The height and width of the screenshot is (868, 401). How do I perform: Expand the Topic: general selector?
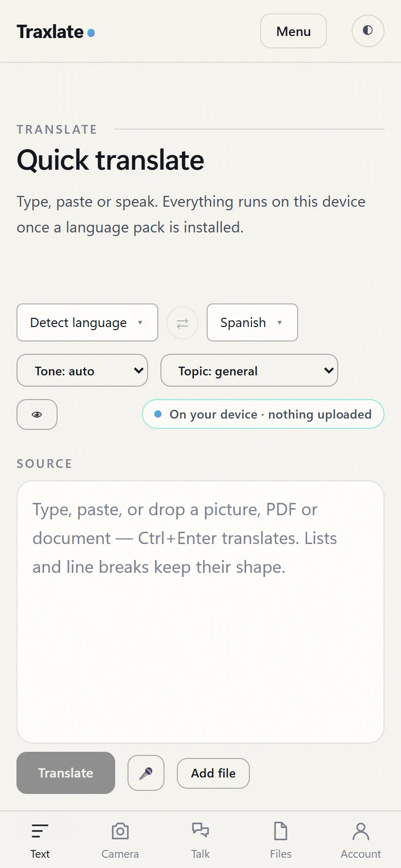pyautogui.click(x=249, y=370)
